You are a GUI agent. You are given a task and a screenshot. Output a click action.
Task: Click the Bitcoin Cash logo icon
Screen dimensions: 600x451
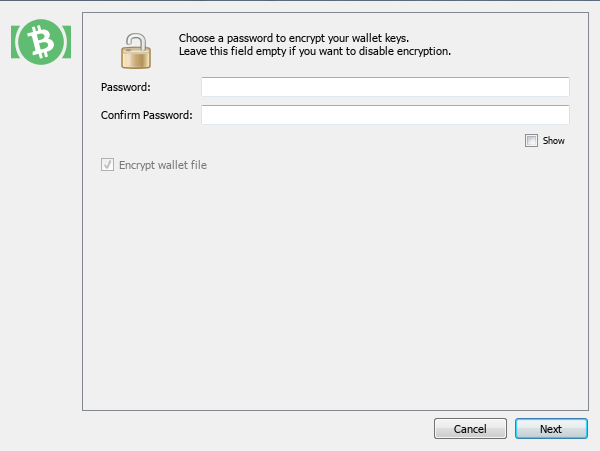coord(41,42)
